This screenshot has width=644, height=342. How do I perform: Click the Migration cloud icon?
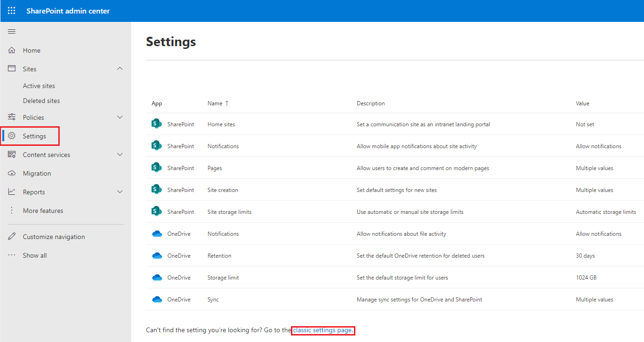tap(12, 173)
